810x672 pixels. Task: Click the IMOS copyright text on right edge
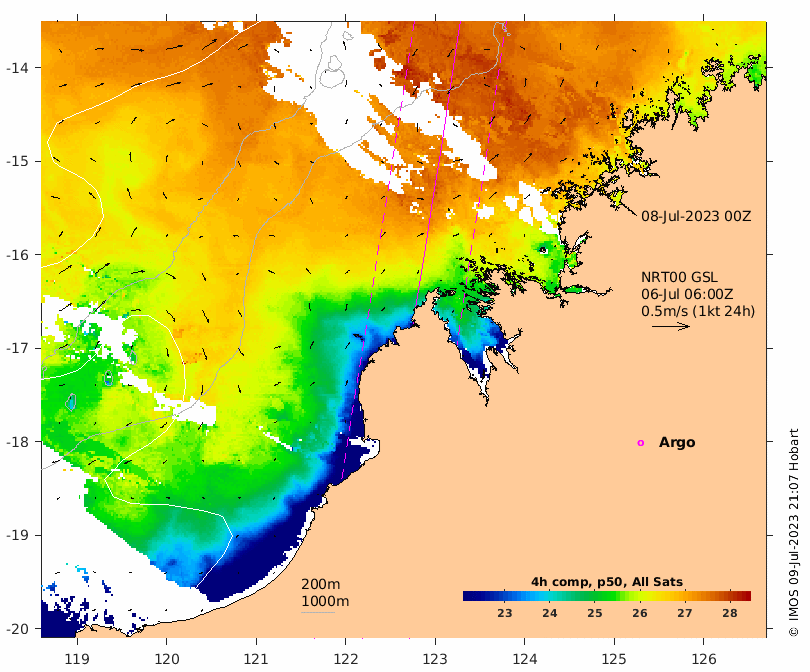pyautogui.click(x=794, y=533)
